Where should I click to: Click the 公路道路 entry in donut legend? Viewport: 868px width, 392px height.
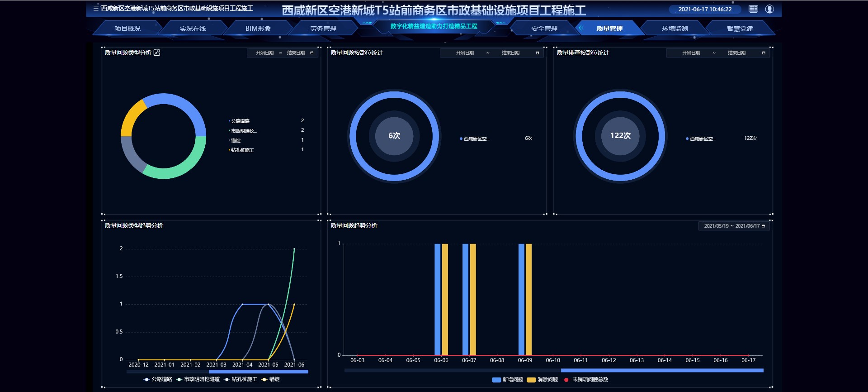tap(241, 121)
